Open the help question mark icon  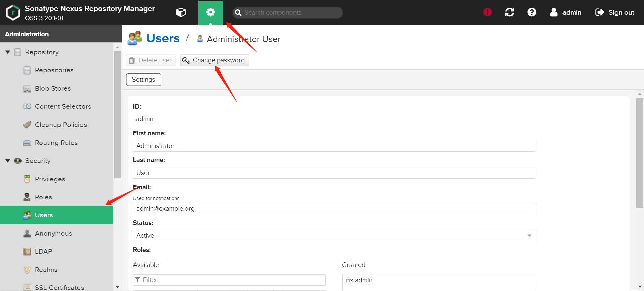532,12
